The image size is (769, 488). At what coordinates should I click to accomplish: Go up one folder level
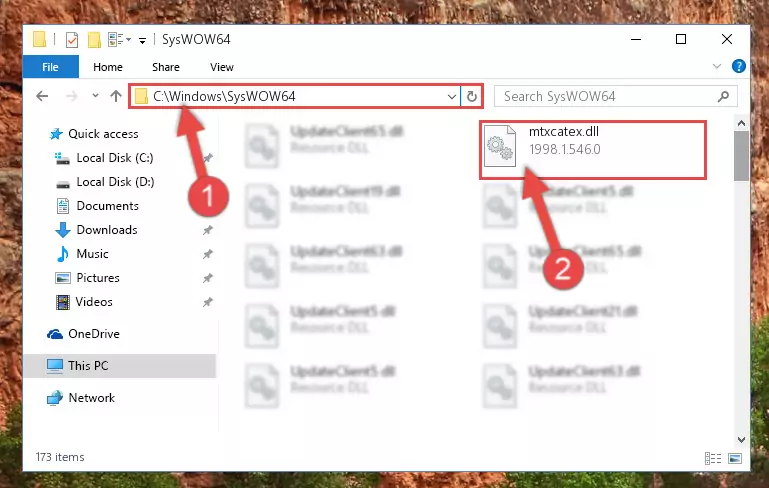[116, 96]
